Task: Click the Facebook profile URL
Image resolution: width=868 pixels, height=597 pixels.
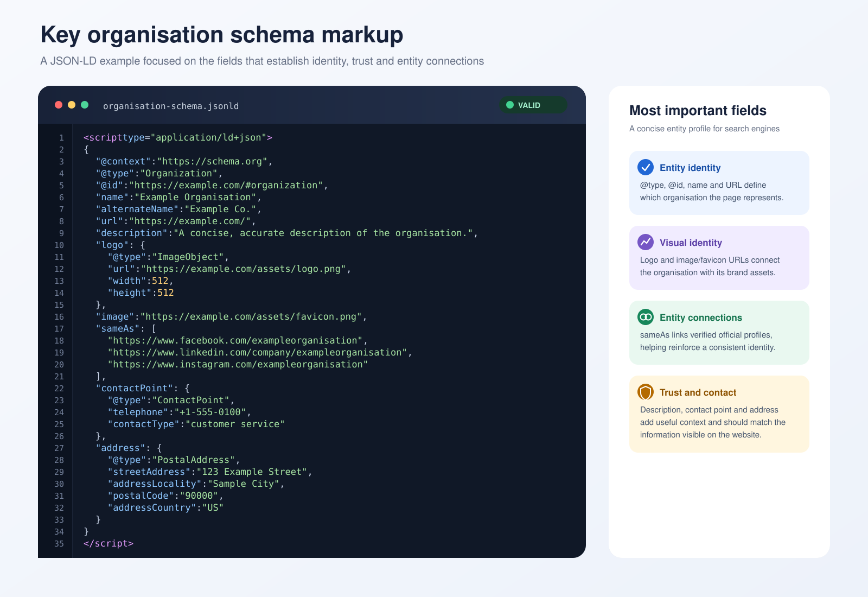Action: 235,340
